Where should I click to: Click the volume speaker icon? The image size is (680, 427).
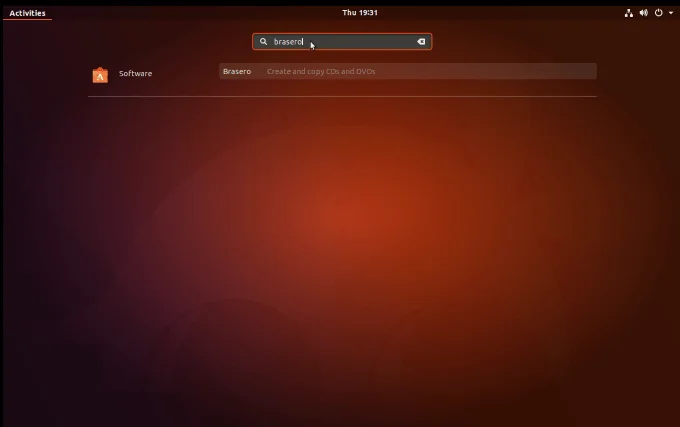644,13
